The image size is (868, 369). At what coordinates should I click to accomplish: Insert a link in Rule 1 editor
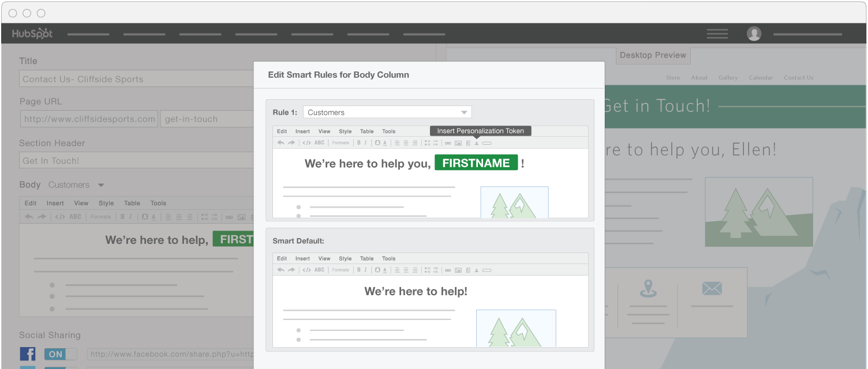(x=448, y=143)
